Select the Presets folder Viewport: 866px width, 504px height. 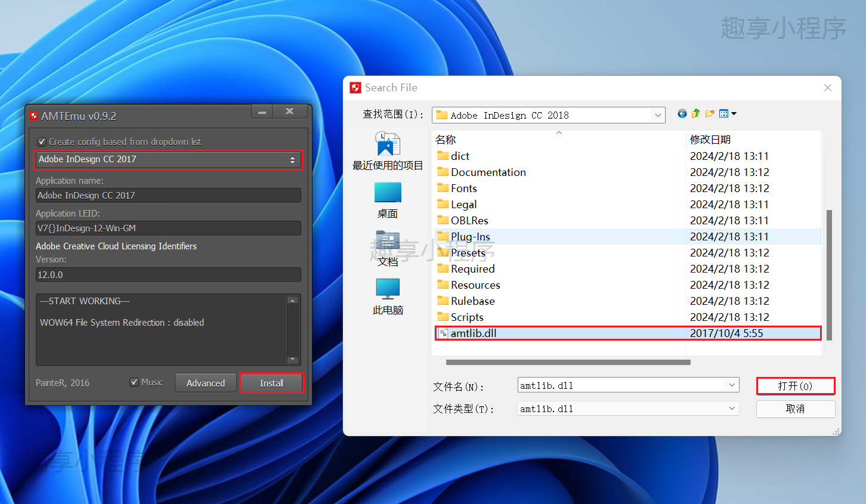tap(461, 253)
